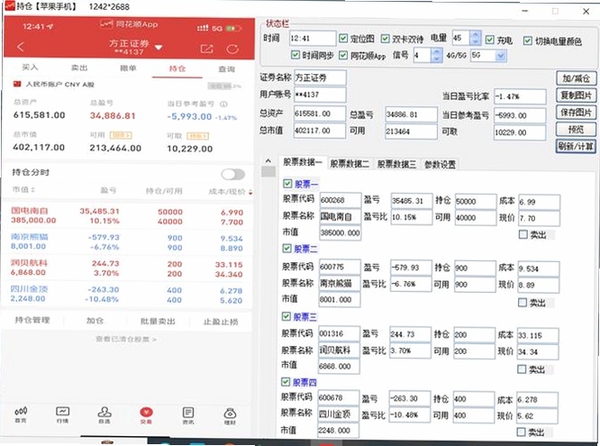This screenshot has width=600, height=446.
Task: Open the 行情 bottom navigation icon
Action: click(x=62, y=415)
